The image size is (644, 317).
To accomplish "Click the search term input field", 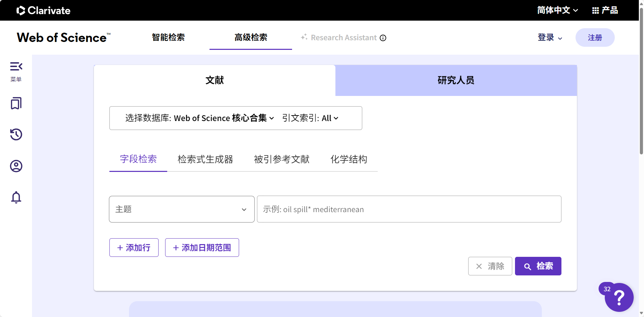I will (x=409, y=209).
